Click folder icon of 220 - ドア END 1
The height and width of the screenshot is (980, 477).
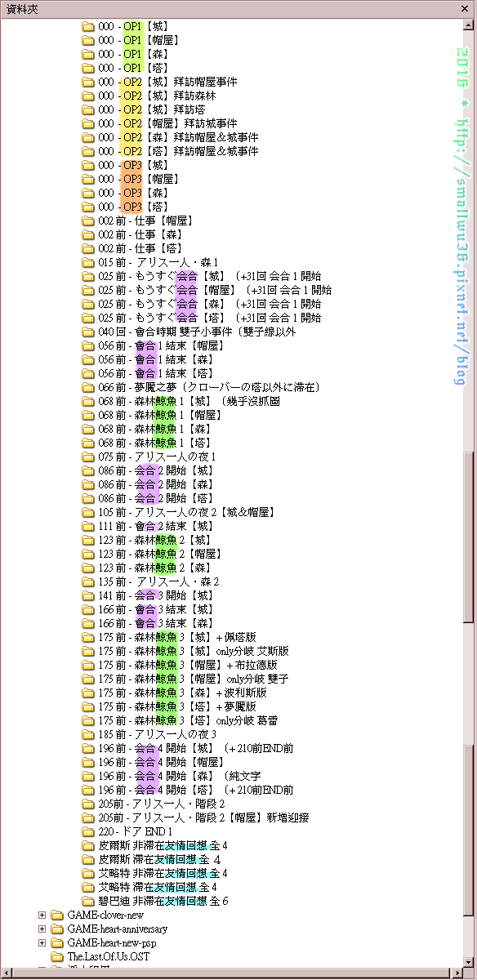point(88,831)
